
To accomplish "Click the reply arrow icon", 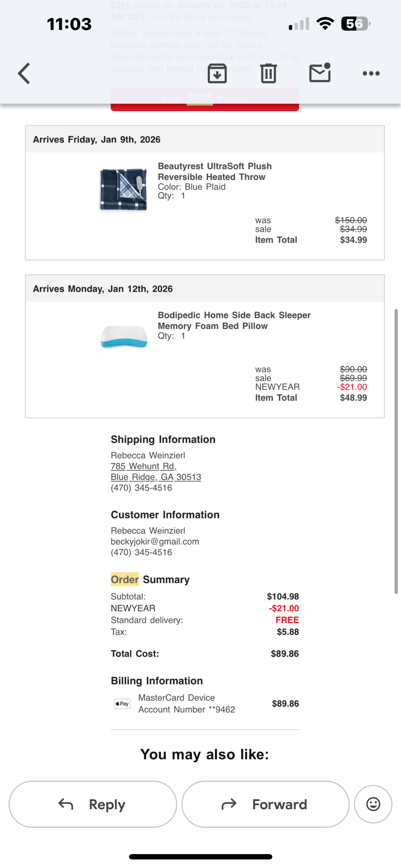I will [x=66, y=804].
